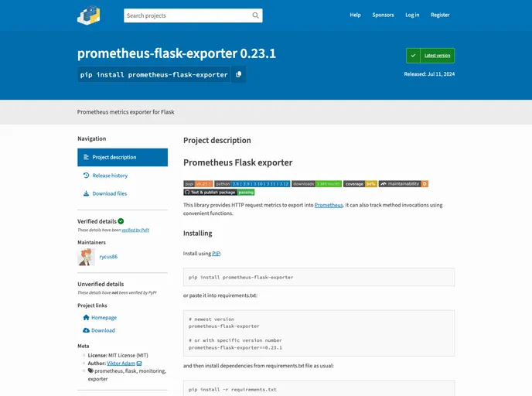This screenshot has height=396, width=532.
Task: Click the PyPI logo home icon
Action: pyautogui.click(x=89, y=15)
